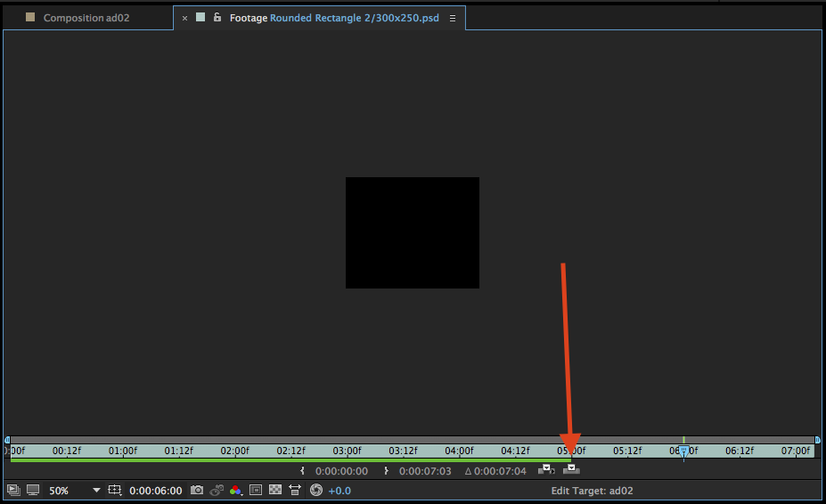Click the Edit Target: ad02 label

click(593, 491)
